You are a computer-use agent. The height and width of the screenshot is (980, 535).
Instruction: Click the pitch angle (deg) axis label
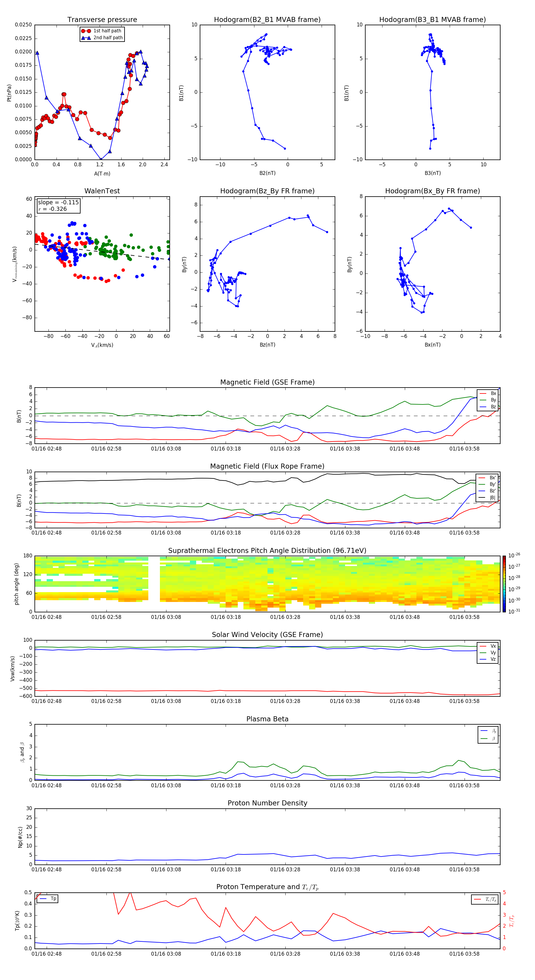(x=16, y=584)
